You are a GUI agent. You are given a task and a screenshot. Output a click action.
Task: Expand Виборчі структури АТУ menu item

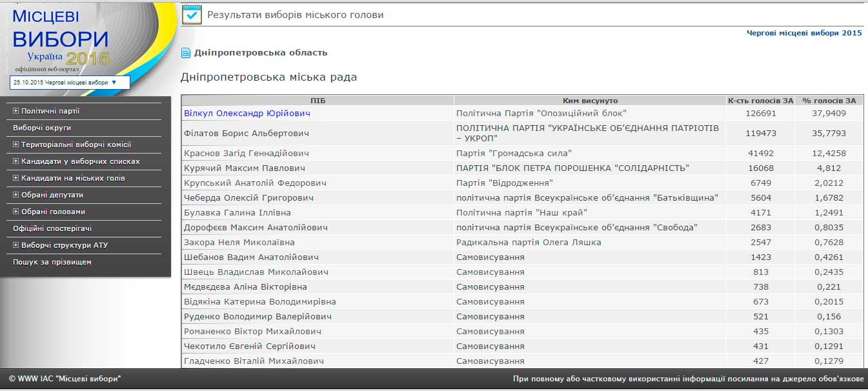(16, 245)
